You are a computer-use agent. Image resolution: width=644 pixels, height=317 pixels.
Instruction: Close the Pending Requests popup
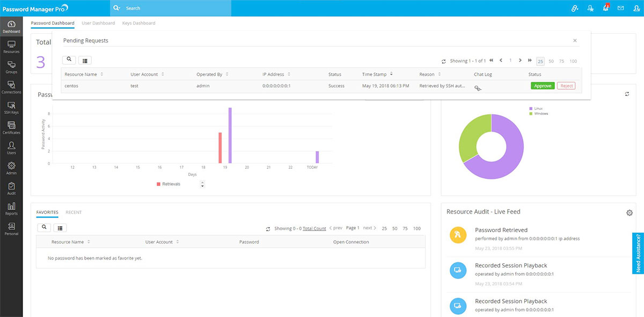point(575,40)
